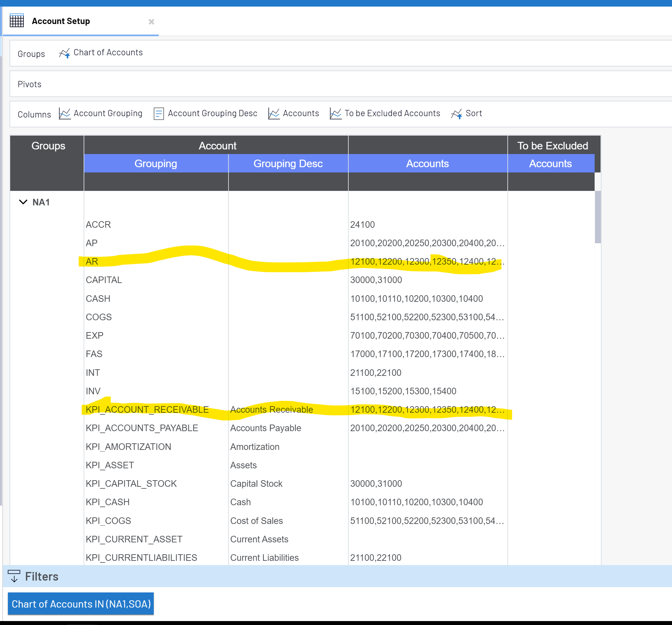The image size is (672, 625).
Task: Click the Account Grouping column icon
Action: [65, 114]
